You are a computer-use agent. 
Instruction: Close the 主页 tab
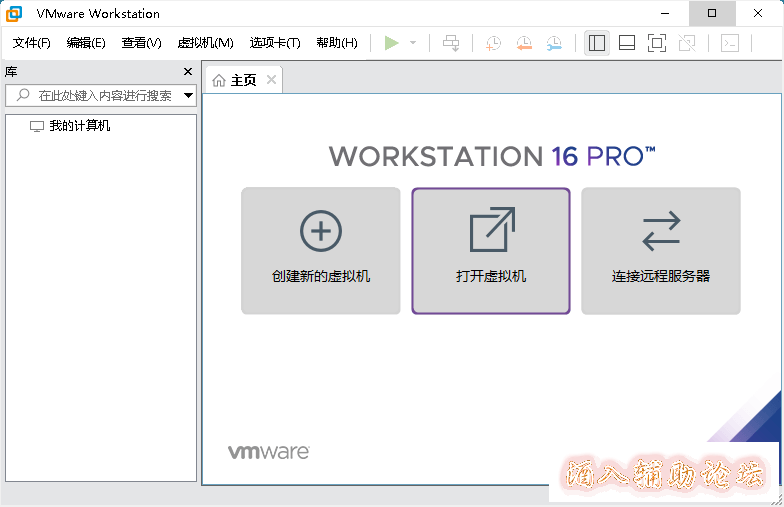click(272, 80)
